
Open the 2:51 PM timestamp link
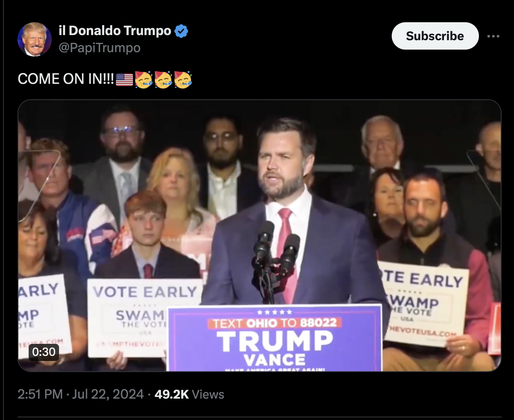pos(40,394)
